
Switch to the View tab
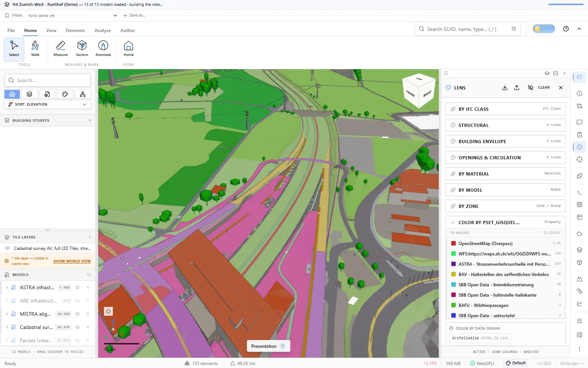(51, 31)
